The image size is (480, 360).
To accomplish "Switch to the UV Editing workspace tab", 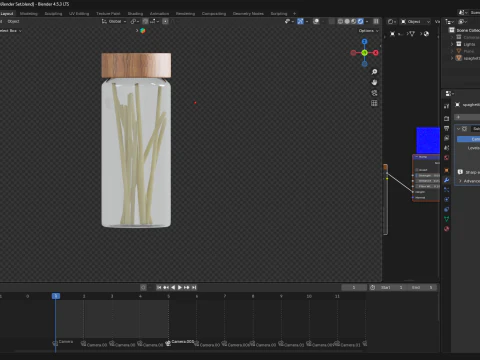I will click(79, 14).
